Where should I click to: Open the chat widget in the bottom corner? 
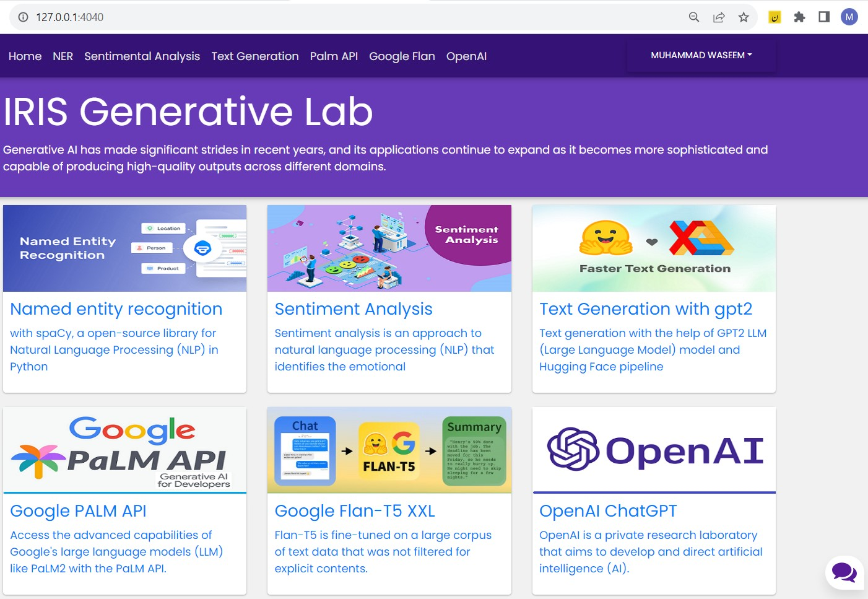click(844, 572)
